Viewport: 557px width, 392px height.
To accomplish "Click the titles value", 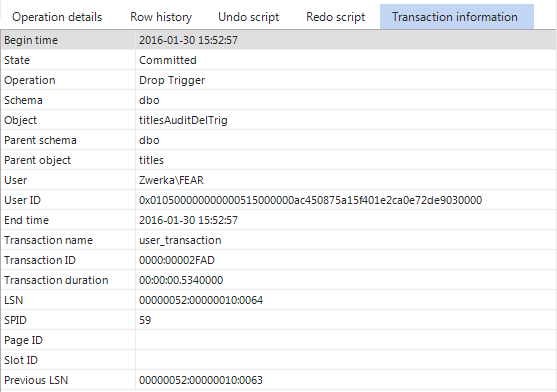I will point(151,160).
